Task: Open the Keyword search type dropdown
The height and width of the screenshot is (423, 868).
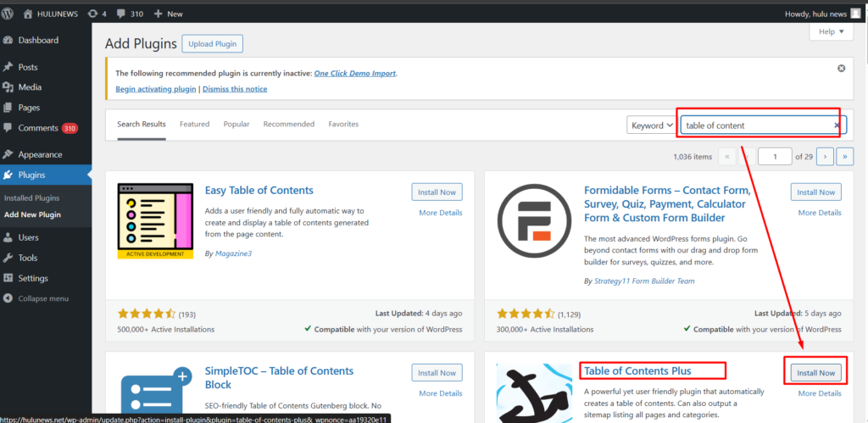Action: click(x=651, y=125)
